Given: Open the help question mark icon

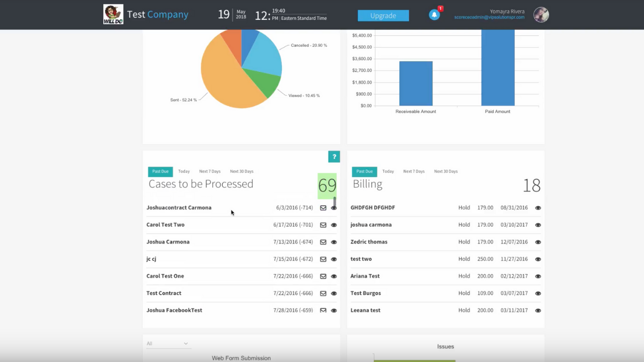Looking at the screenshot, I should 334,156.
